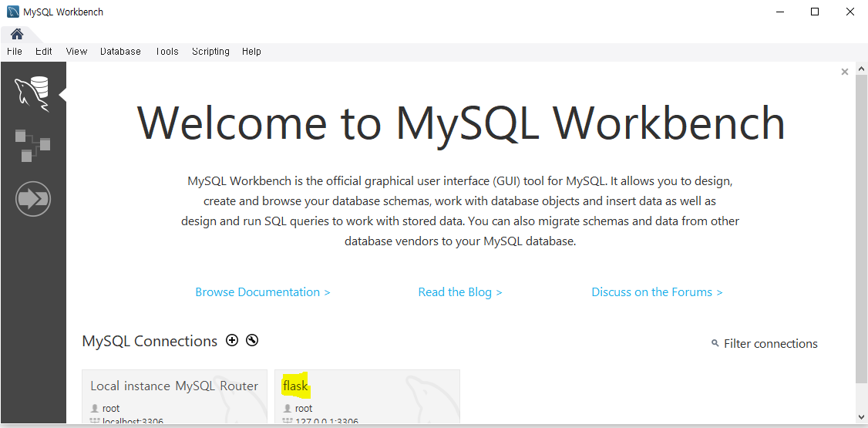Click the Filter connections search field
This screenshot has height=428, width=868.
(x=771, y=344)
